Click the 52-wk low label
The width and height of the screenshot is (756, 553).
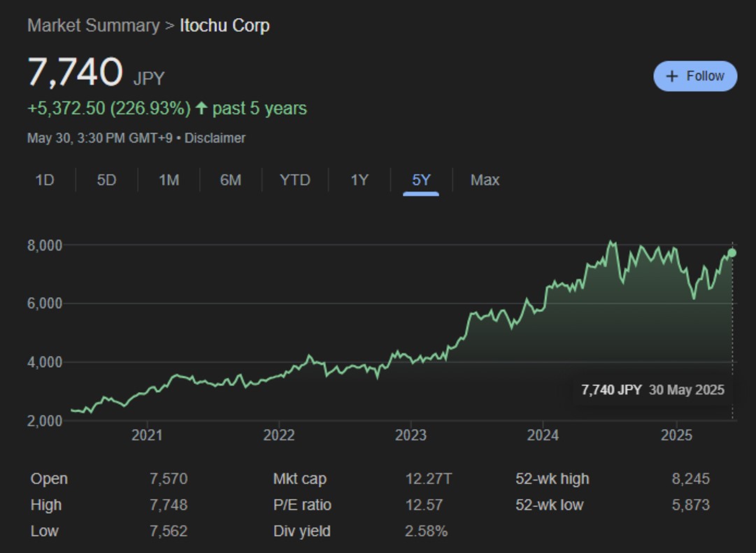point(550,505)
